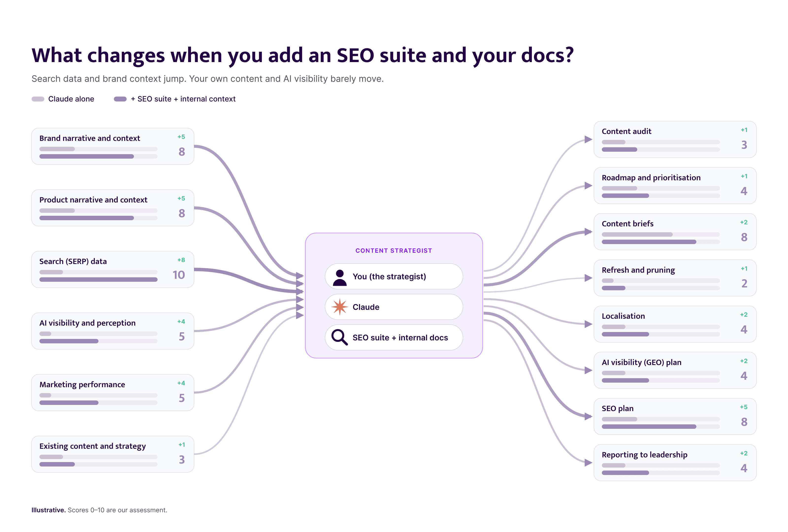
Task: Click the 'Claude alone' legend swatch
Action: pos(38,99)
